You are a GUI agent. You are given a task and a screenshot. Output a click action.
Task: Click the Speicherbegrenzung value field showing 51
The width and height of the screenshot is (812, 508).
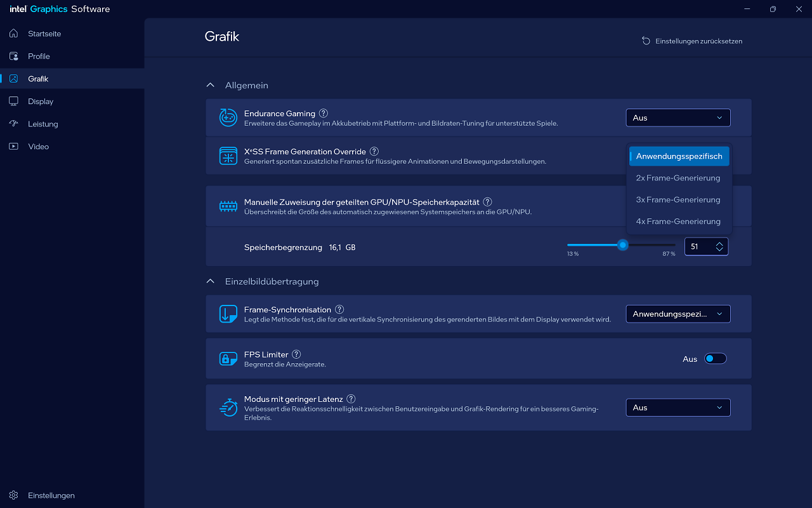[698, 246]
